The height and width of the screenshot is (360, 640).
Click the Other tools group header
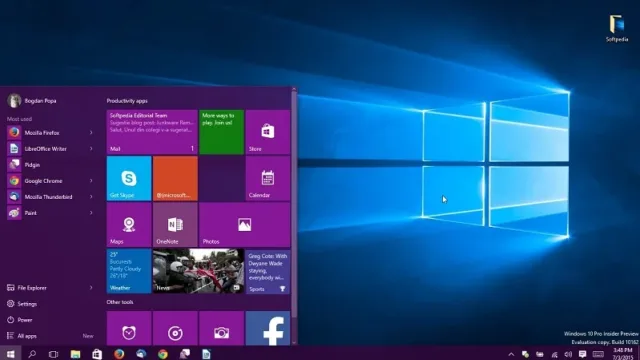(120, 302)
